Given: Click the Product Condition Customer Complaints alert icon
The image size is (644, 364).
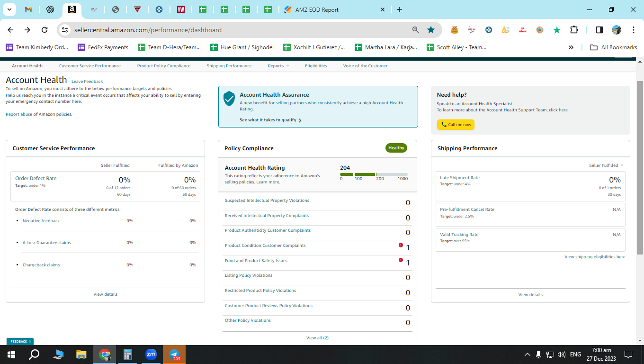Looking at the screenshot, I should pos(401,245).
